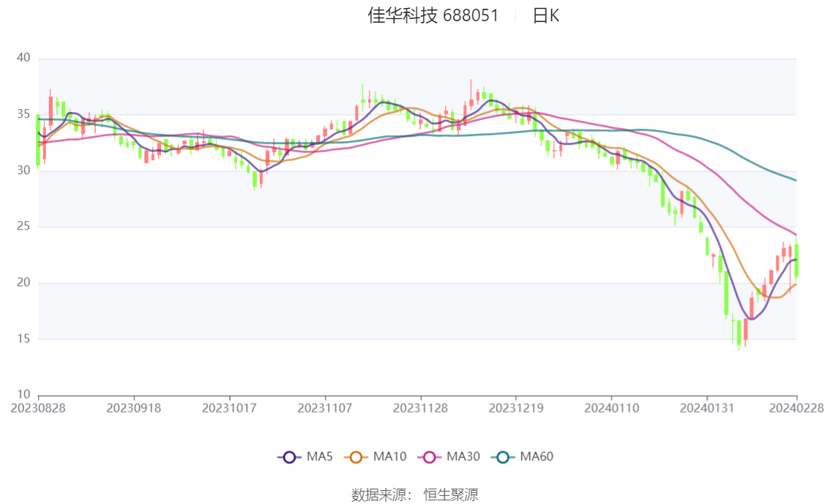The height and width of the screenshot is (504, 830).
Task: Click the 25 price axis label
Action: (23, 226)
